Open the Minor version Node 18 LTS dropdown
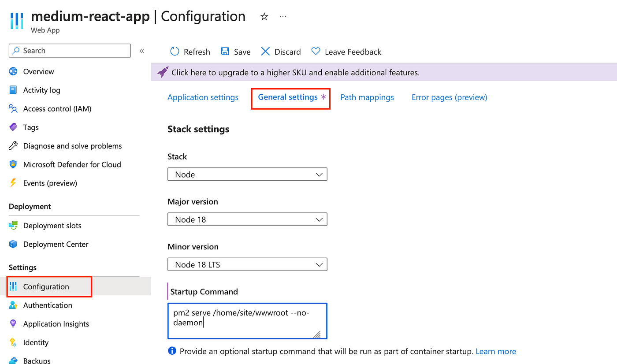The width and height of the screenshot is (617, 364). pos(247,264)
